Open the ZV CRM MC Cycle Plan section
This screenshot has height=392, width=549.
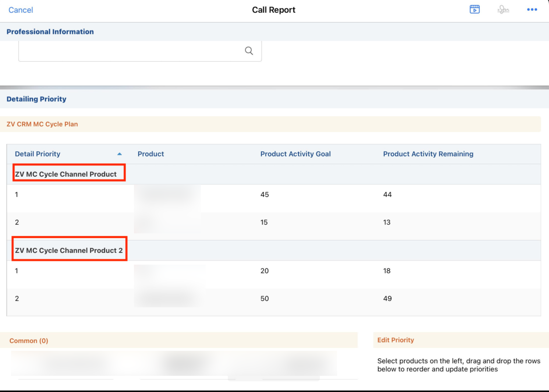[42, 124]
